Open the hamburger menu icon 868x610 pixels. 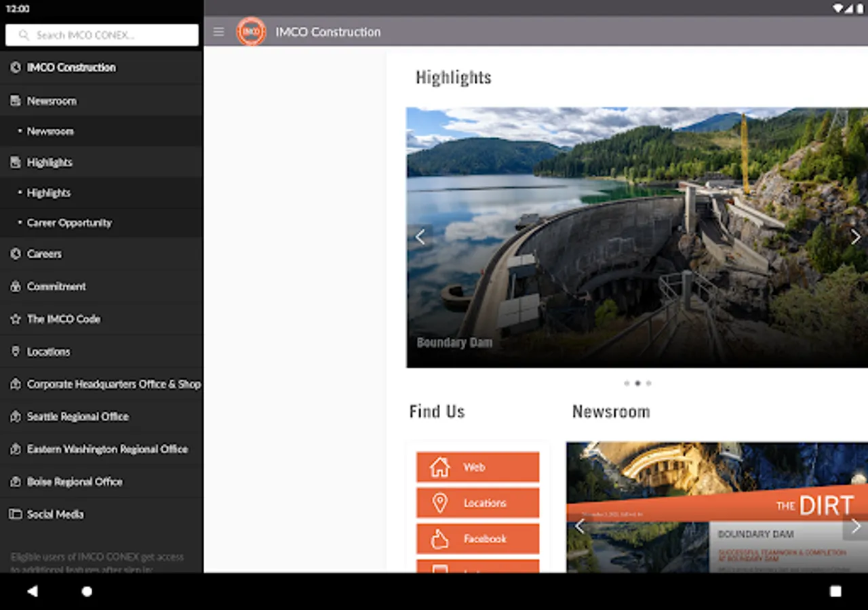coord(218,32)
